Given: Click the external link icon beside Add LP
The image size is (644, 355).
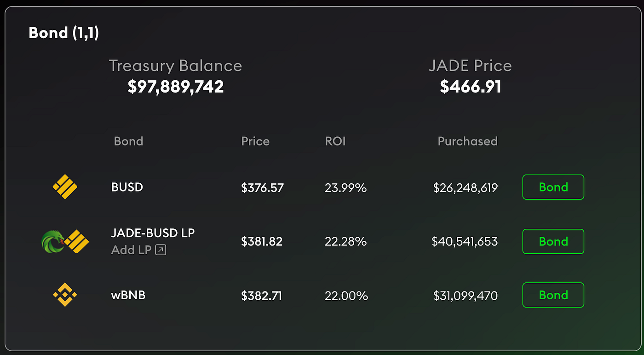Looking at the screenshot, I should (161, 250).
